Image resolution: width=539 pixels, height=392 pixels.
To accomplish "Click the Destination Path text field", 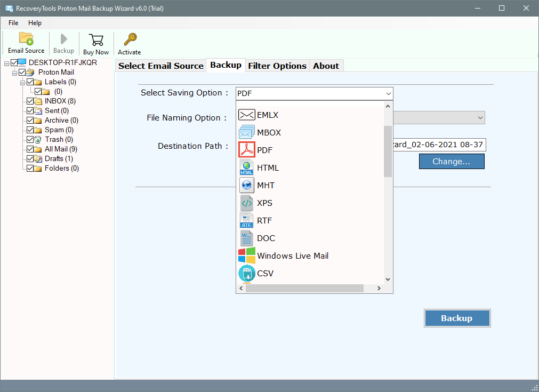I will point(439,145).
